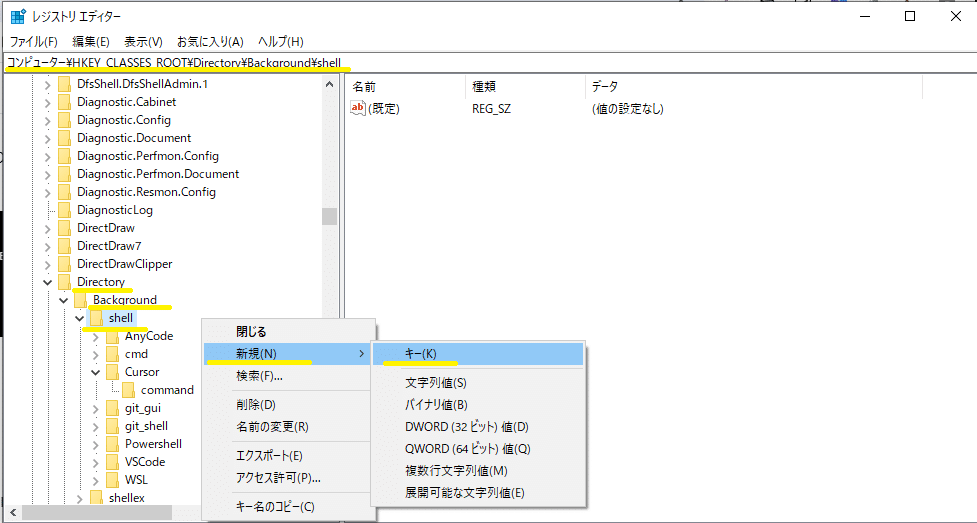Click the folder icon next to Diagnostic.Resmon.Config

[64, 193]
